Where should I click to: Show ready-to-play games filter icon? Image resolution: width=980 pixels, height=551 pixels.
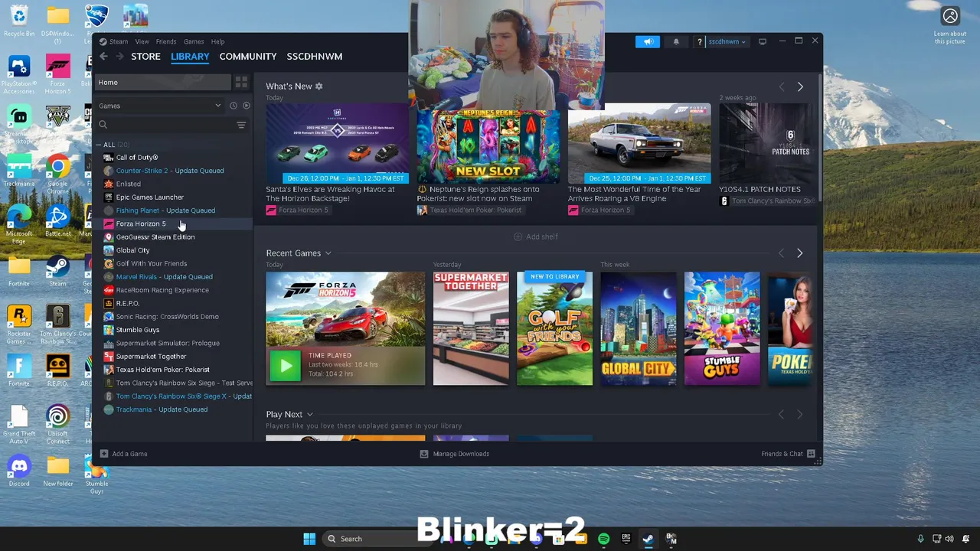tap(247, 106)
